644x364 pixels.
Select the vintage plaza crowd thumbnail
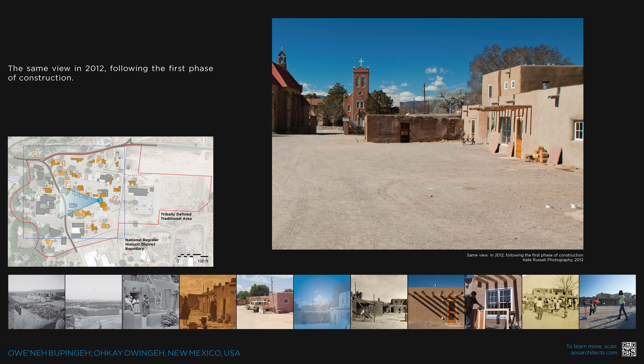(x=550, y=302)
